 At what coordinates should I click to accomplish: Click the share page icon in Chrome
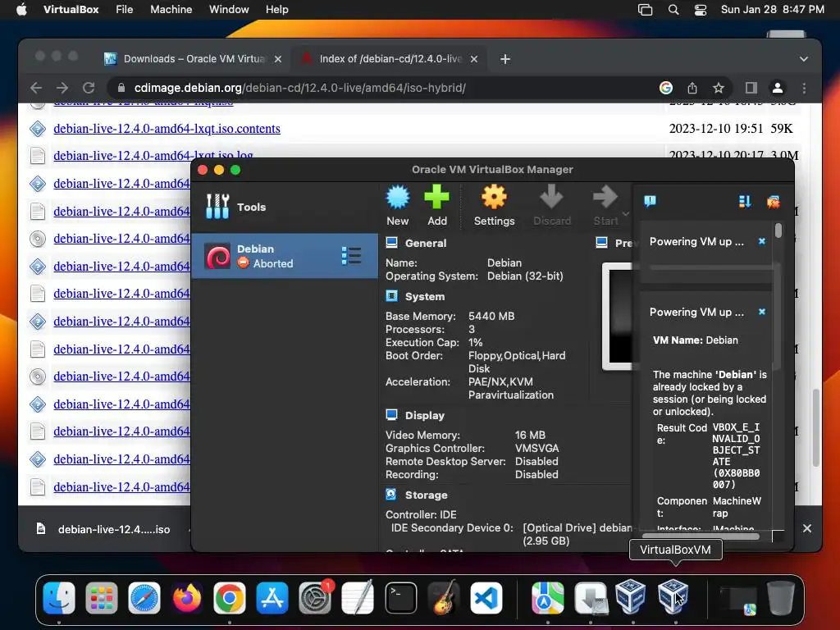click(692, 88)
